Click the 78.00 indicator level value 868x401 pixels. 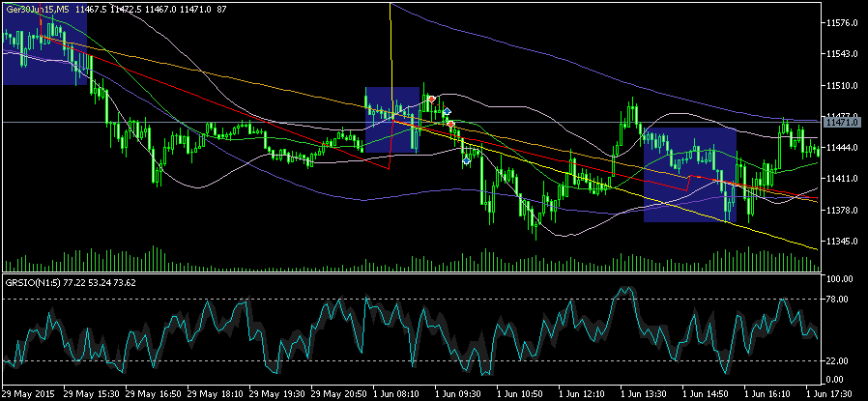pyautogui.click(x=839, y=300)
